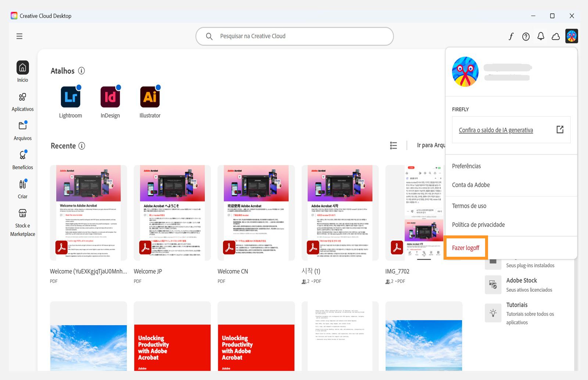This screenshot has width=588, height=380.
Task: Launch InDesign shortcut
Action: tap(110, 97)
